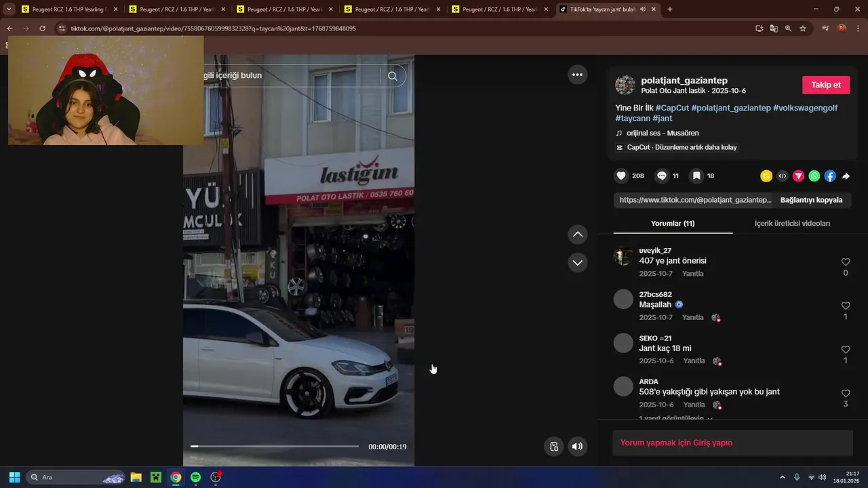
Task: Open the SEKO =21 commenter profile name
Action: [655, 338]
